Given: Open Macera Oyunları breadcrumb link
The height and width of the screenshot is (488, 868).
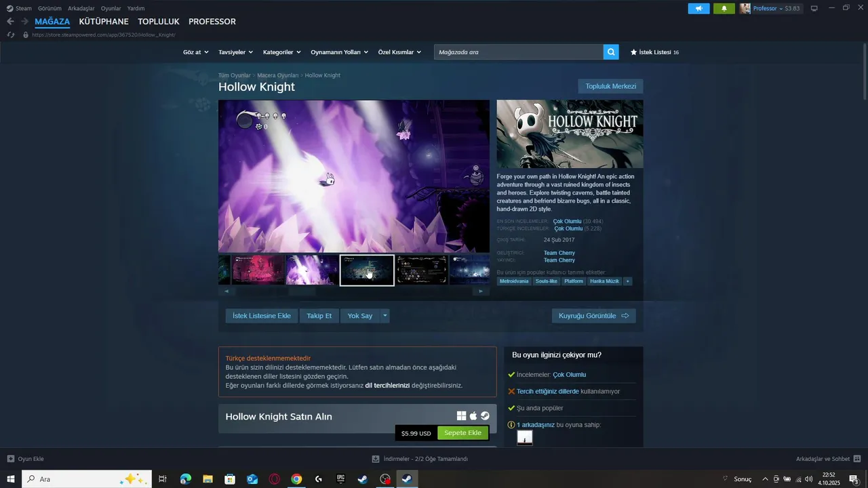Looking at the screenshot, I should point(278,75).
